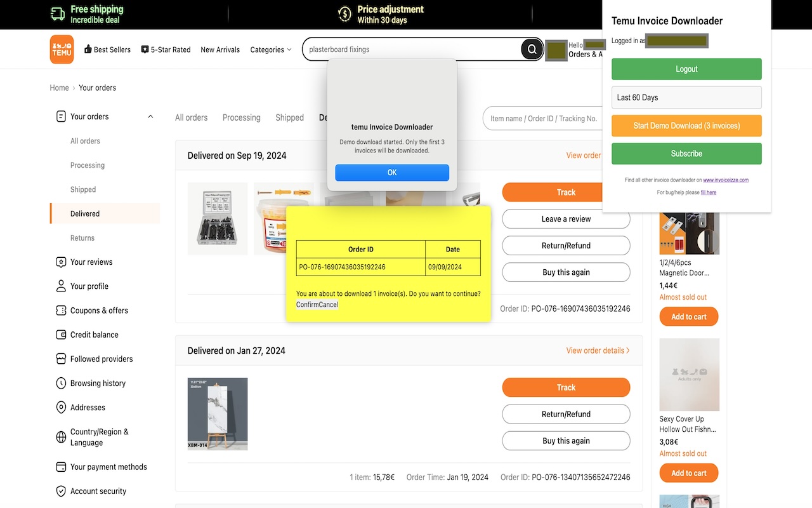Click OK in the Invoice Downloader dialog
Screen dimensions: 812x508
(392, 173)
